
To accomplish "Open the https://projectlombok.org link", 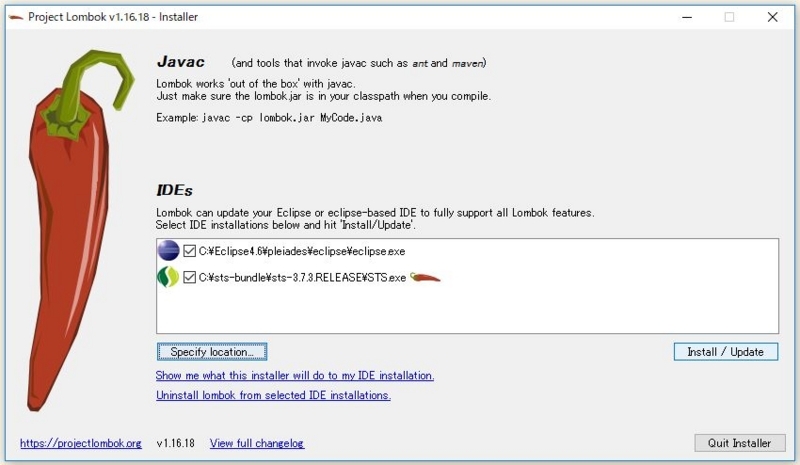I will point(81,443).
